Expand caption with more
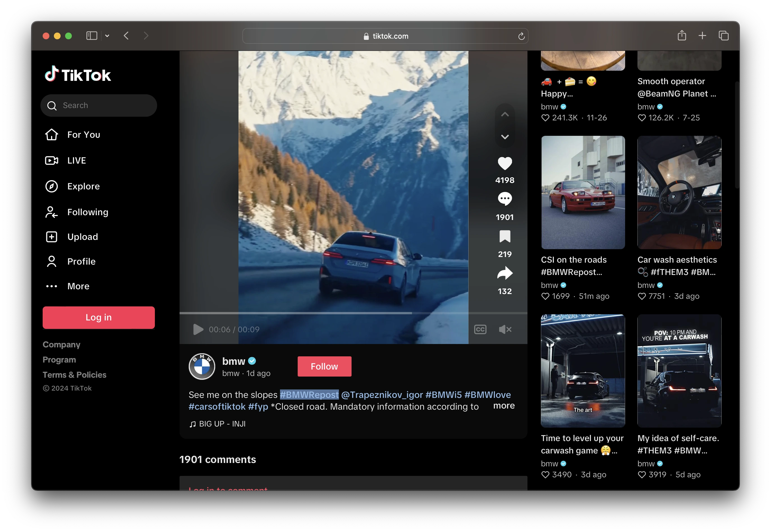Screen dimensions: 771x532 coord(504,406)
